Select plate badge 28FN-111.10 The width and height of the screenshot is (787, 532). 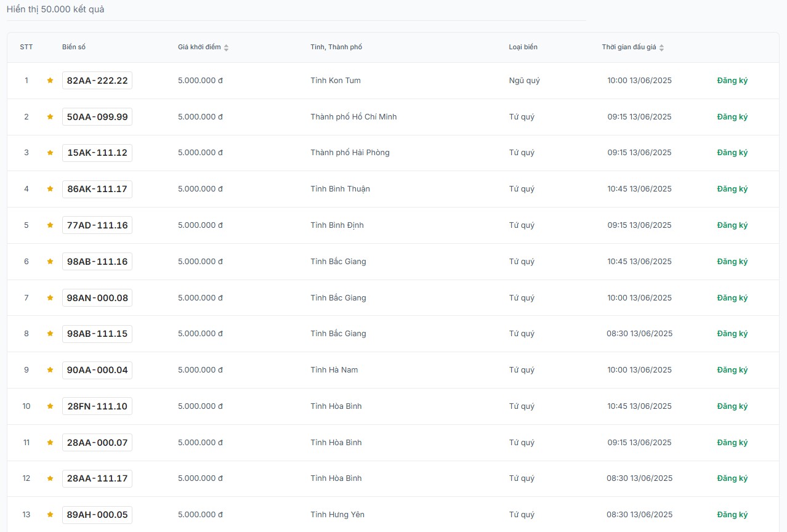pos(97,406)
